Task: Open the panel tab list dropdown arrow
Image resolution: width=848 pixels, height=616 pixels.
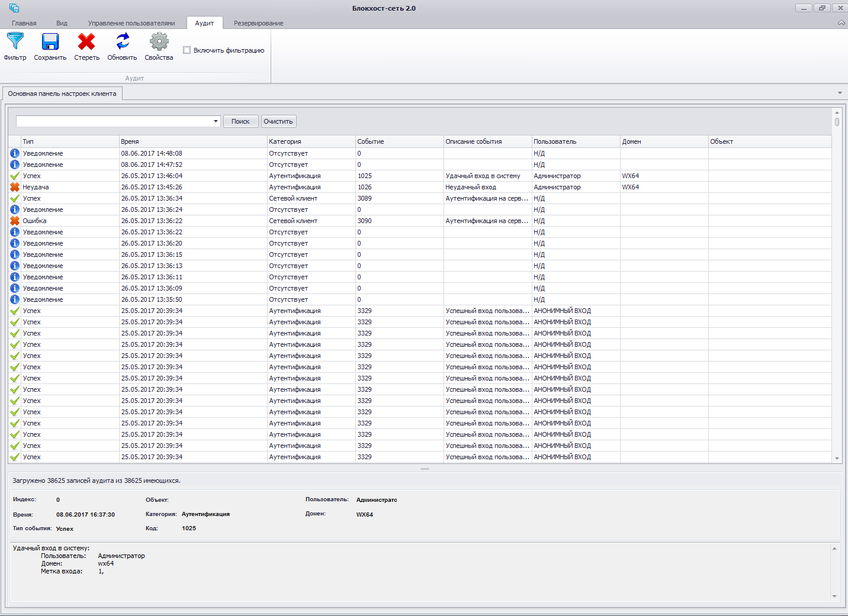Action: (840, 93)
